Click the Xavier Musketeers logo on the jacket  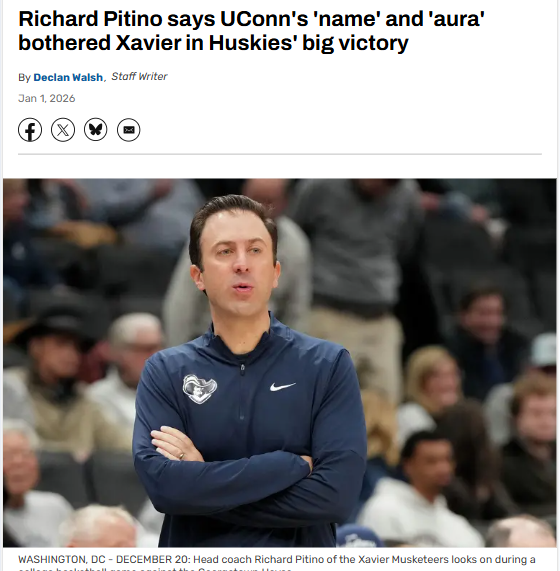(x=200, y=389)
